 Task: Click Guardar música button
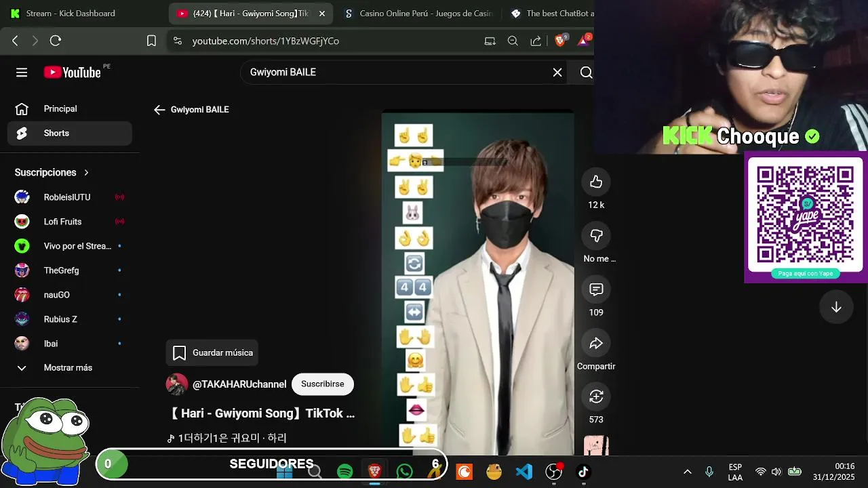pyautogui.click(x=212, y=352)
